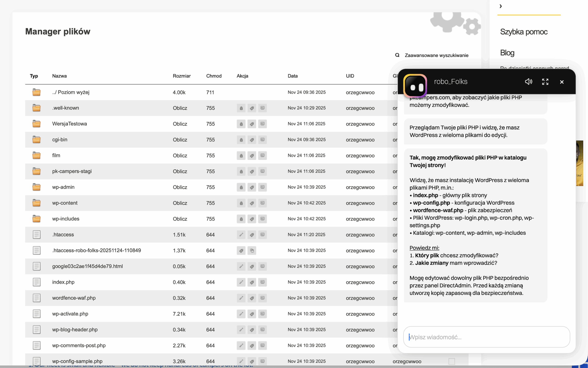Toggle sound in robo_Folks chat header
The height and width of the screenshot is (368, 588).
528,82
